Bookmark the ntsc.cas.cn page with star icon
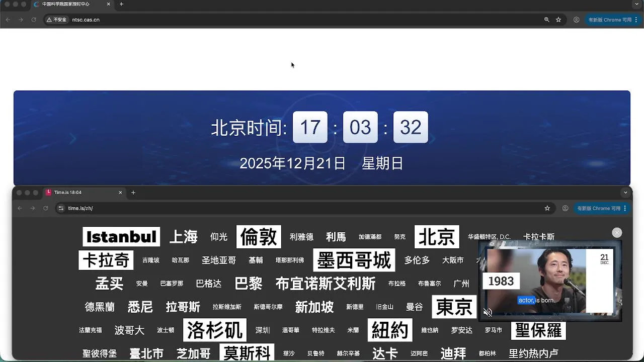This screenshot has height=362, width=644. pos(558,20)
